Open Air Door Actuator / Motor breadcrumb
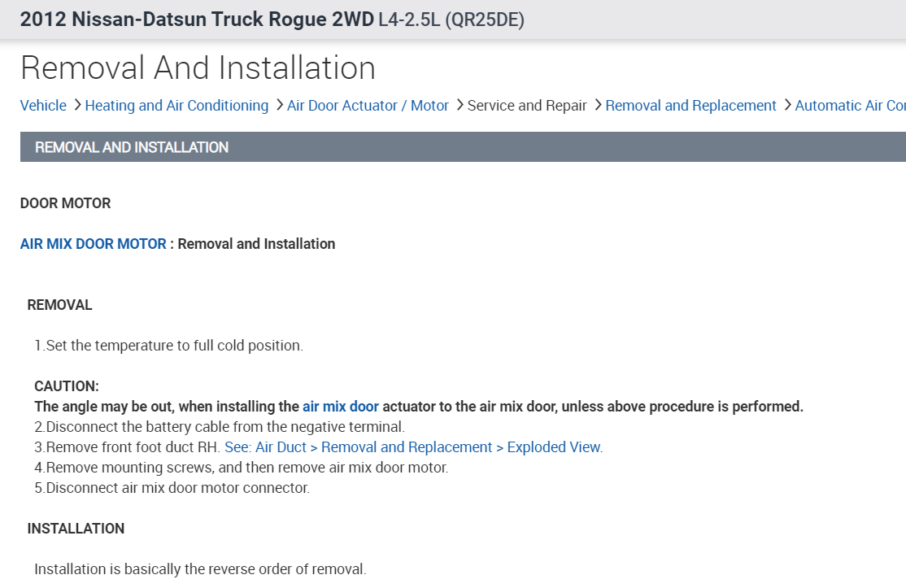Viewport: 906px width, 588px height. coord(368,106)
